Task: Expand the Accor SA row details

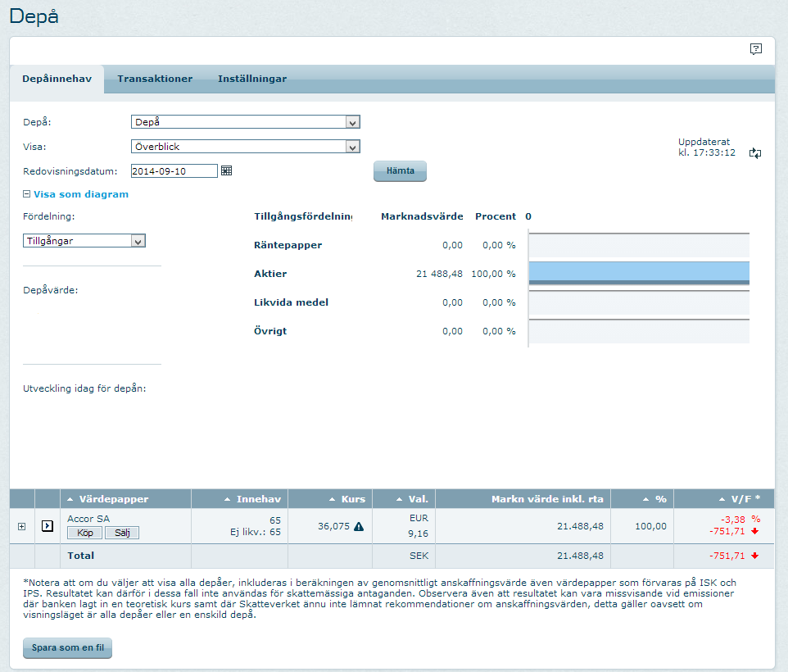Action: tap(22, 526)
